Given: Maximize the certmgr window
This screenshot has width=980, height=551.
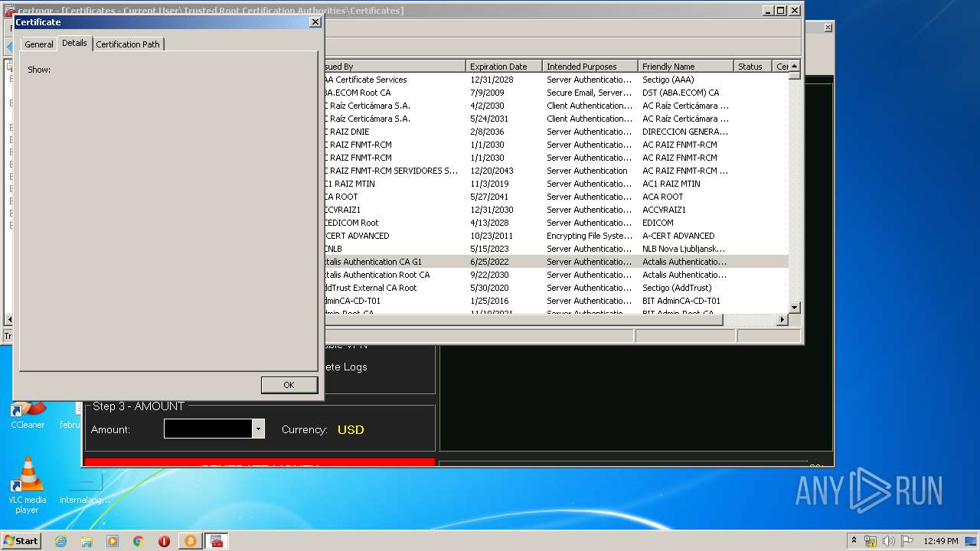Looking at the screenshot, I should (x=780, y=11).
